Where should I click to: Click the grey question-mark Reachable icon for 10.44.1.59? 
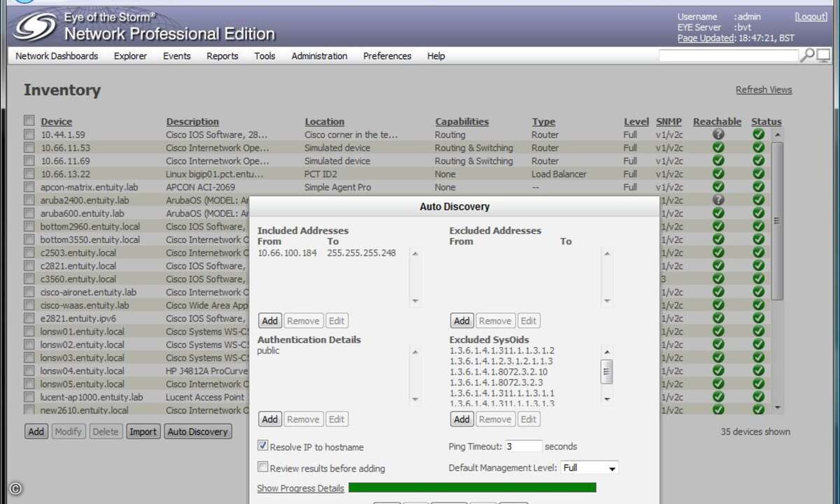[x=718, y=134]
